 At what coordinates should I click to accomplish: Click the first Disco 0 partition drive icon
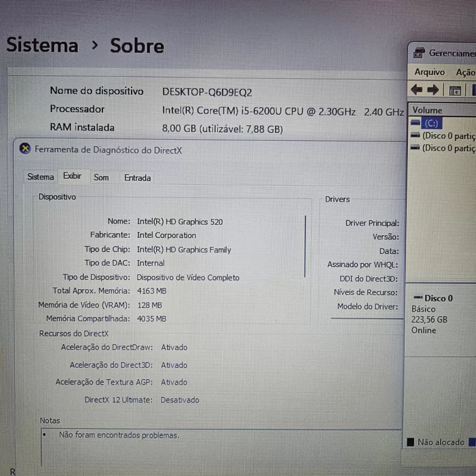click(416, 136)
